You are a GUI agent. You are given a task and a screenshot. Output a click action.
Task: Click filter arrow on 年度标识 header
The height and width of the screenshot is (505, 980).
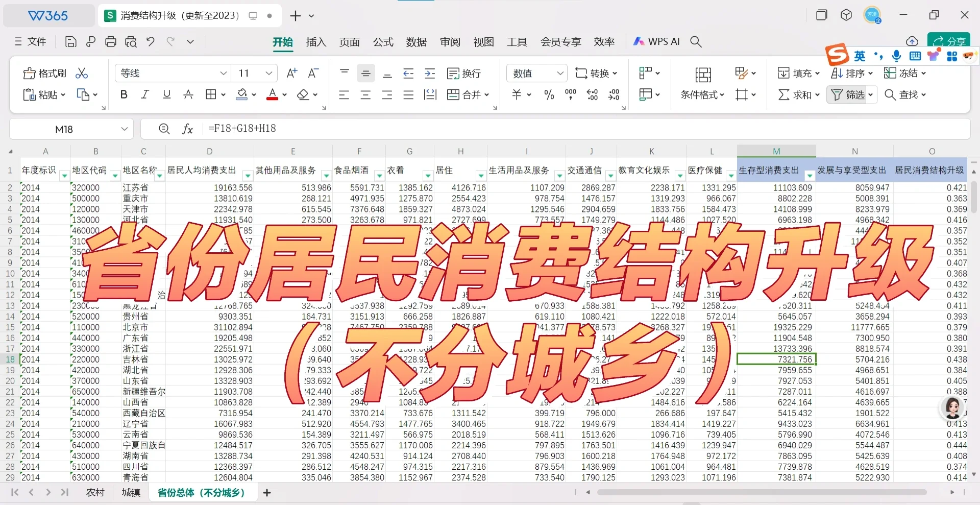64,176
